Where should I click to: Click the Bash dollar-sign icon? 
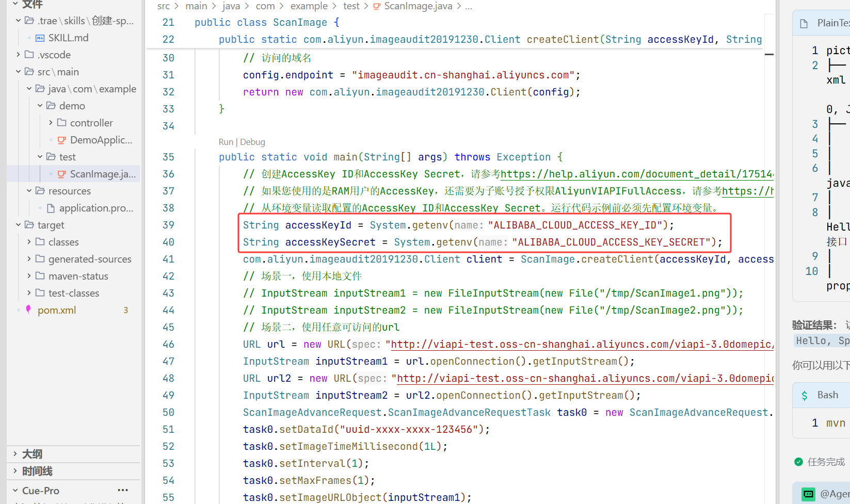click(804, 395)
